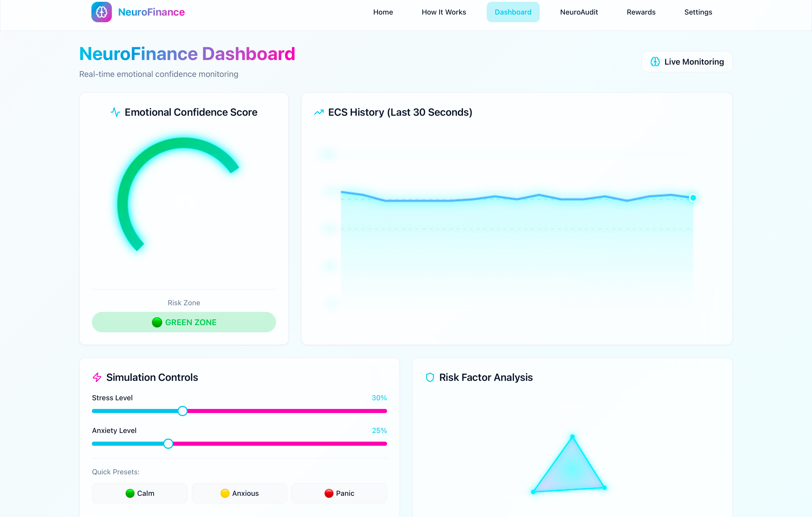812x517 pixels.
Task: Navigate to Rewards
Action: (641, 12)
